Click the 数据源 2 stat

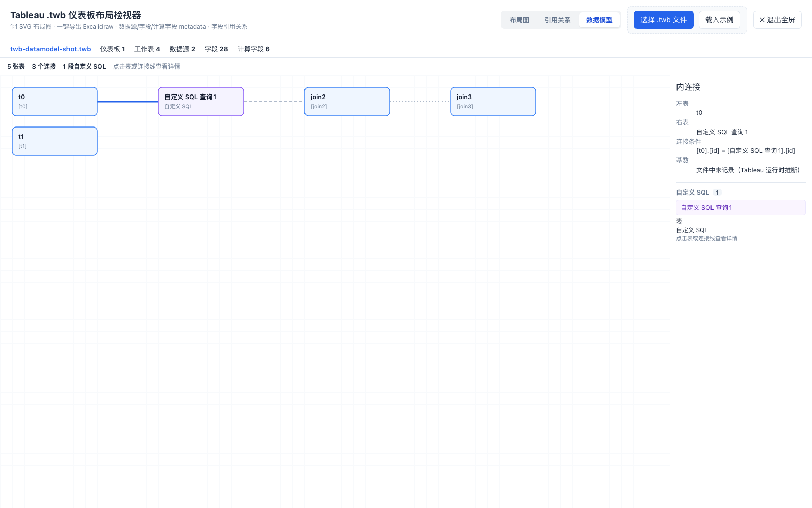pyautogui.click(x=182, y=49)
